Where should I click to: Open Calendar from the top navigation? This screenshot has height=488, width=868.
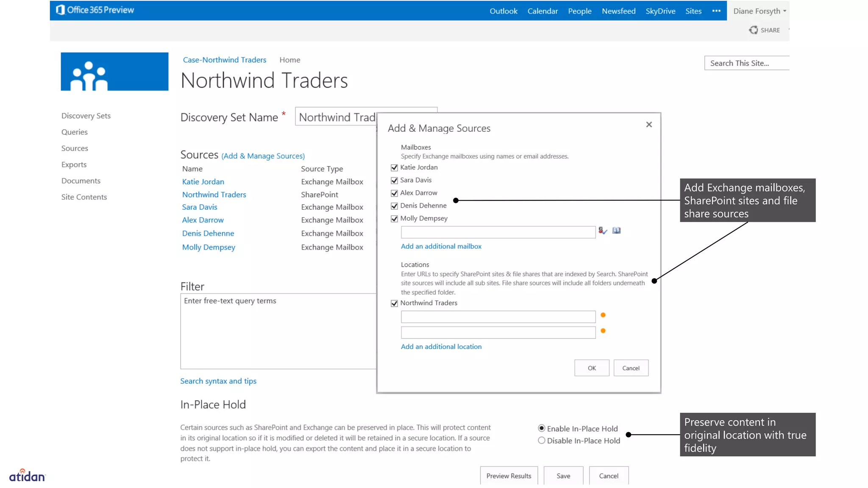click(542, 11)
